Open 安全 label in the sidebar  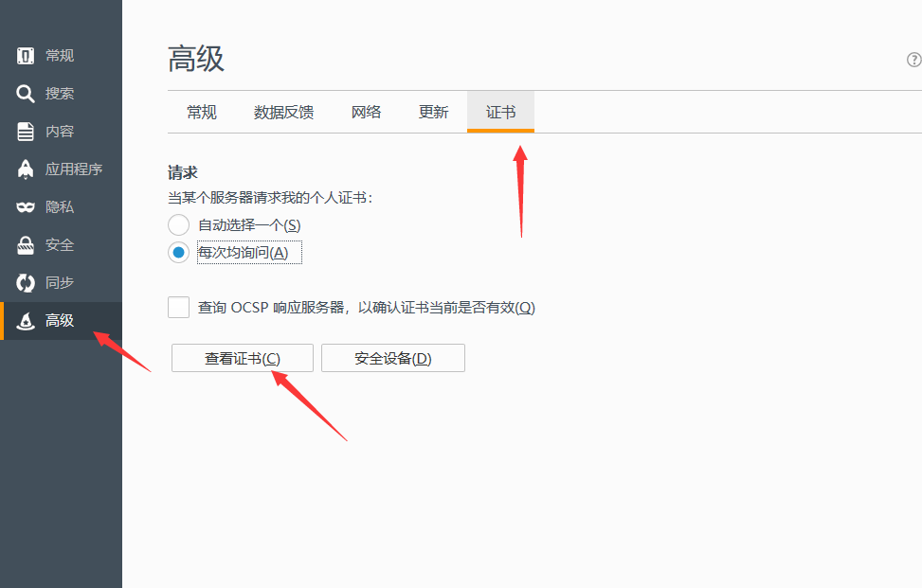pos(60,245)
